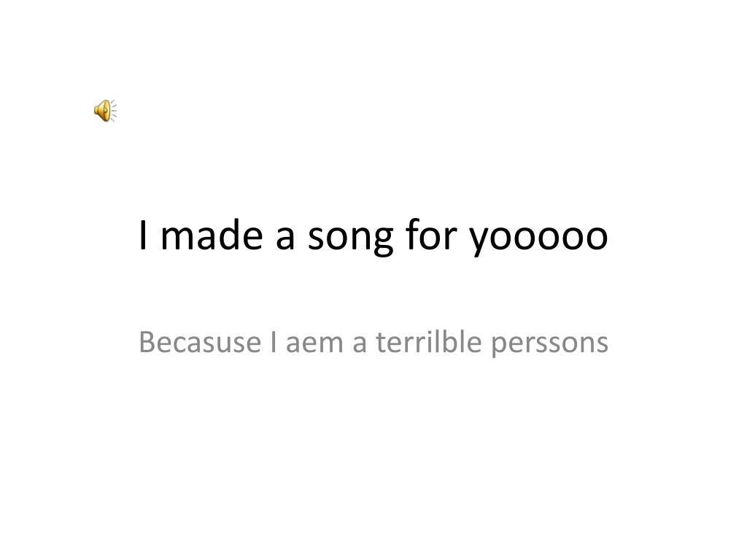747x560 pixels.
Task: Click the letter "f" in title word "for"
Action: [413, 234]
